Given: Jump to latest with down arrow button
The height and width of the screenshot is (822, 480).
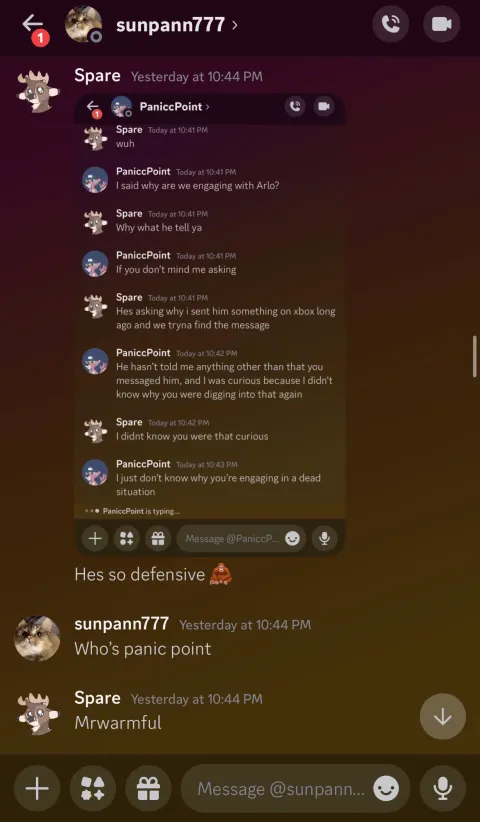Looking at the screenshot, I should [443, 716].
